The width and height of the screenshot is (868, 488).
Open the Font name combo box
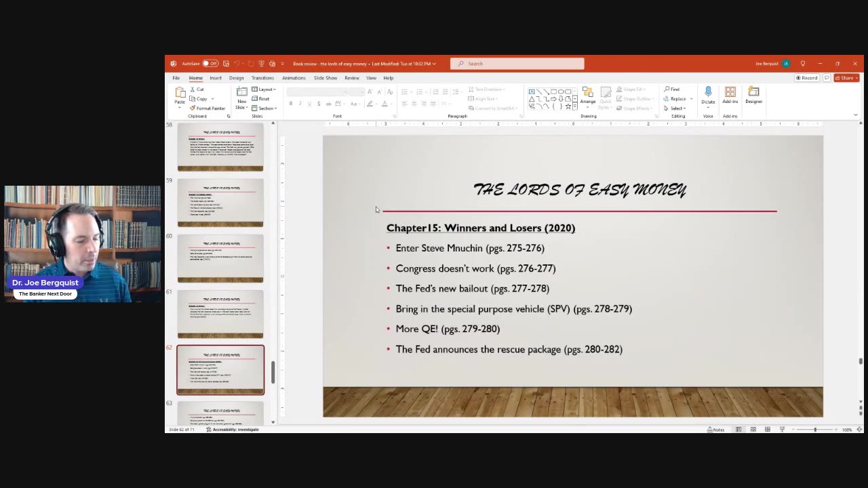click(317, 91)
